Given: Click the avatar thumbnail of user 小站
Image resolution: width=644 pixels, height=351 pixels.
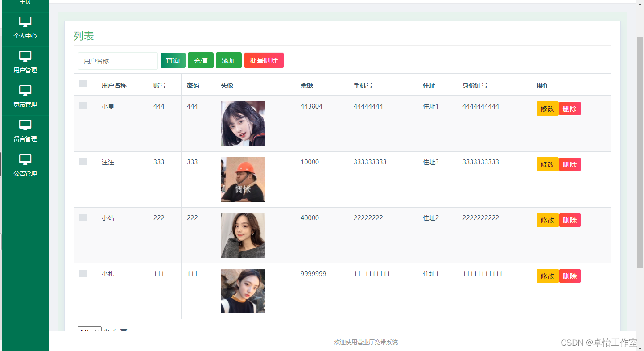Looking at the screenshot, I should (243, 235).
